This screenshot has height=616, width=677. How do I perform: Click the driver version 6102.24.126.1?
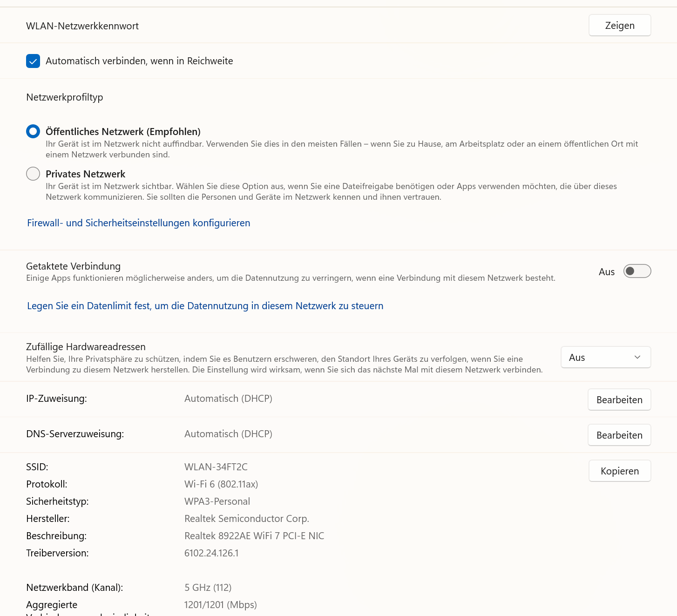(x=211, y=553)
